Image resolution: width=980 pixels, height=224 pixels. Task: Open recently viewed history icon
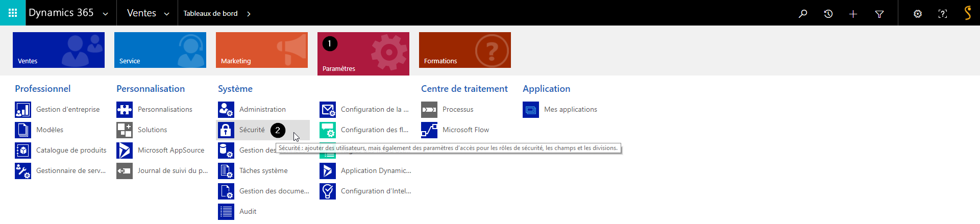coord(828,14)
